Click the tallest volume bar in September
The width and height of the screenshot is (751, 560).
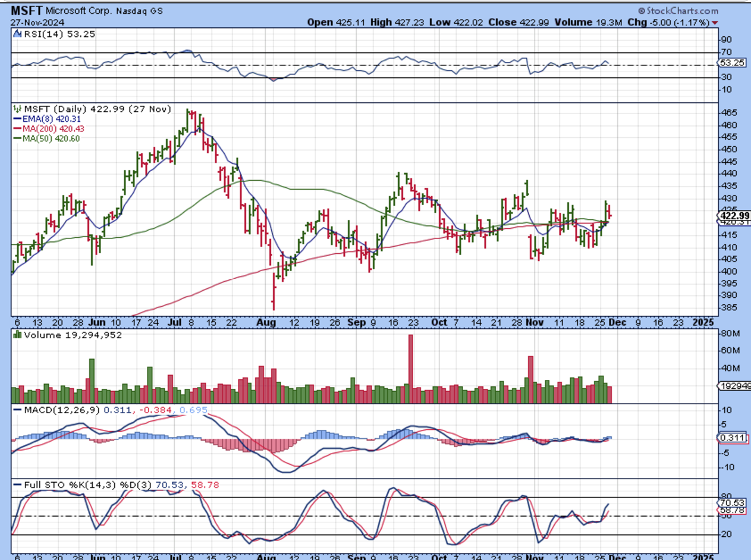[410, 369]
